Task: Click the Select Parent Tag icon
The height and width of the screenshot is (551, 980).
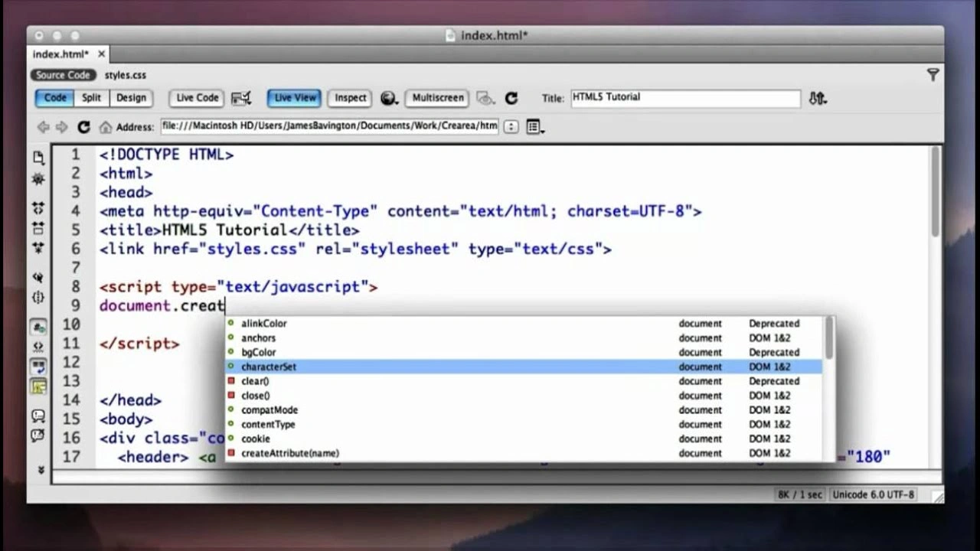Action: 38,277
